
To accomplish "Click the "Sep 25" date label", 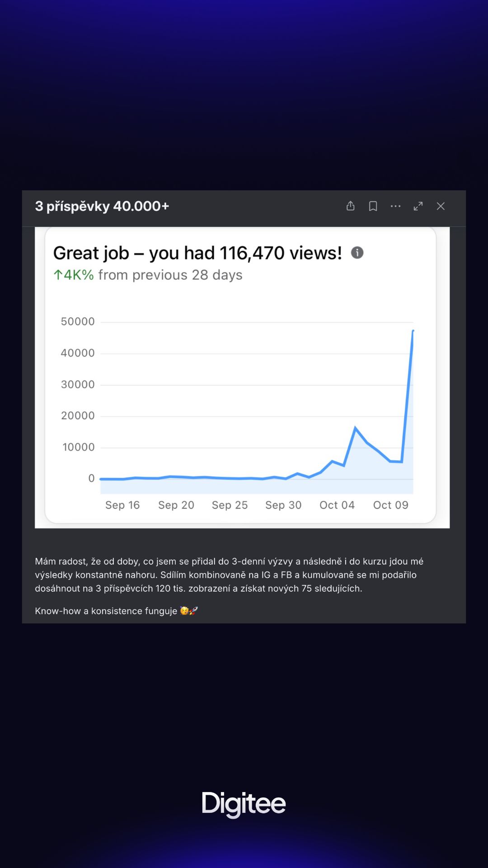I will 230,505.
